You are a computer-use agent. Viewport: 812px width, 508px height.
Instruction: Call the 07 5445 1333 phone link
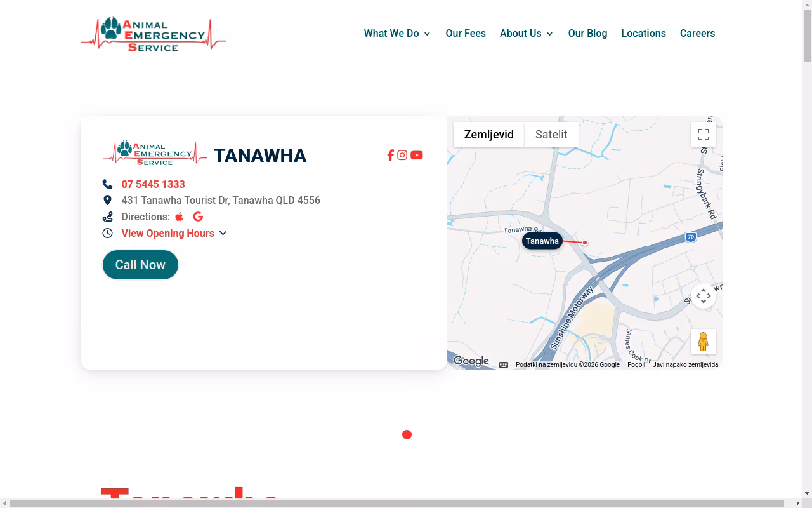(153, 184)
